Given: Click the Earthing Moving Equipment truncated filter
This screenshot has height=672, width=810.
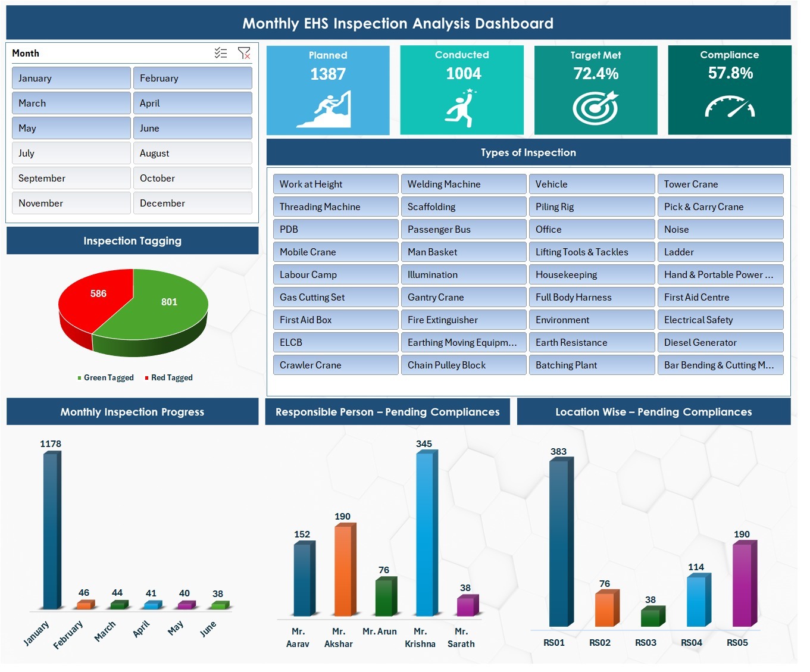Looking at the screenshot, I should (463, 342).
